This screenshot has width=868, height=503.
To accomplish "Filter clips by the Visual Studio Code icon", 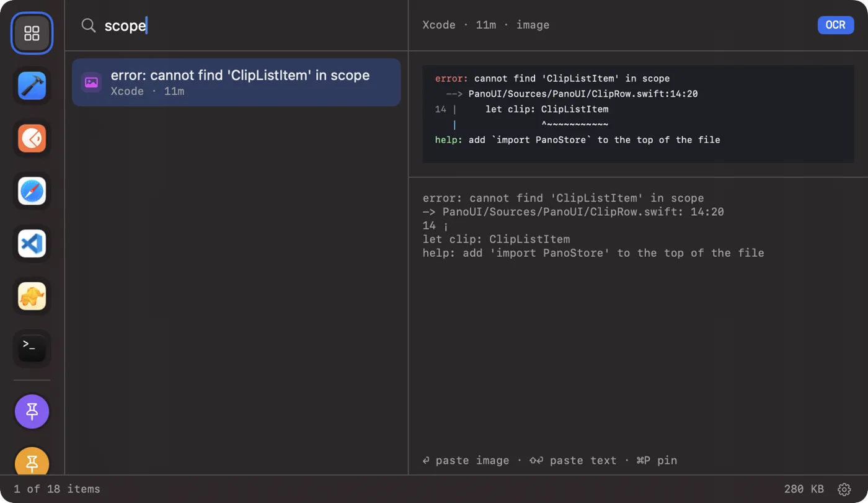I will click(32, 244).
